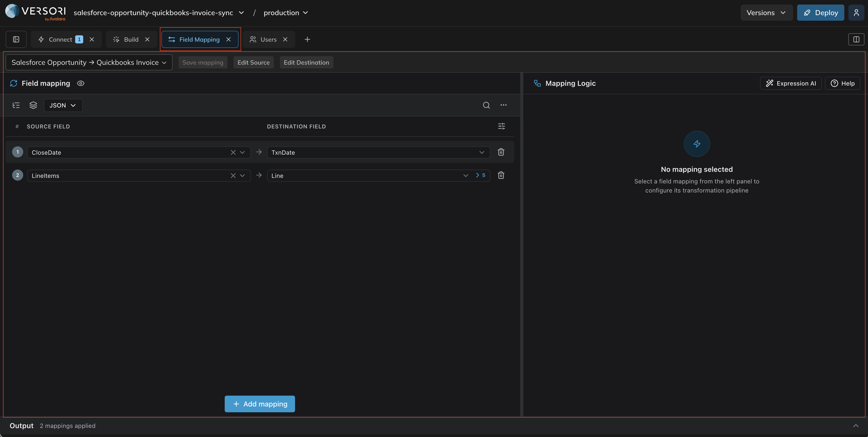Clear the LineItems source field
Screen dimensions: 868x437
click(x=233, y=176)
